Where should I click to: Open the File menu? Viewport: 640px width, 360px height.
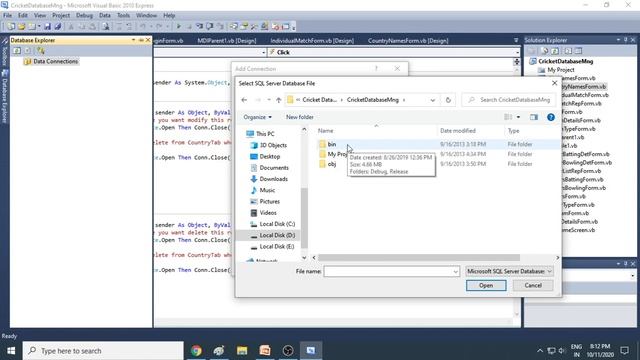tap(7, 16)
